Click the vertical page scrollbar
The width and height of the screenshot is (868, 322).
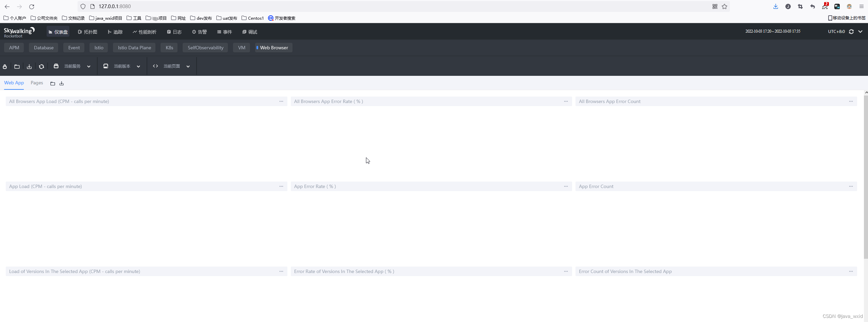tap(866, 177)
